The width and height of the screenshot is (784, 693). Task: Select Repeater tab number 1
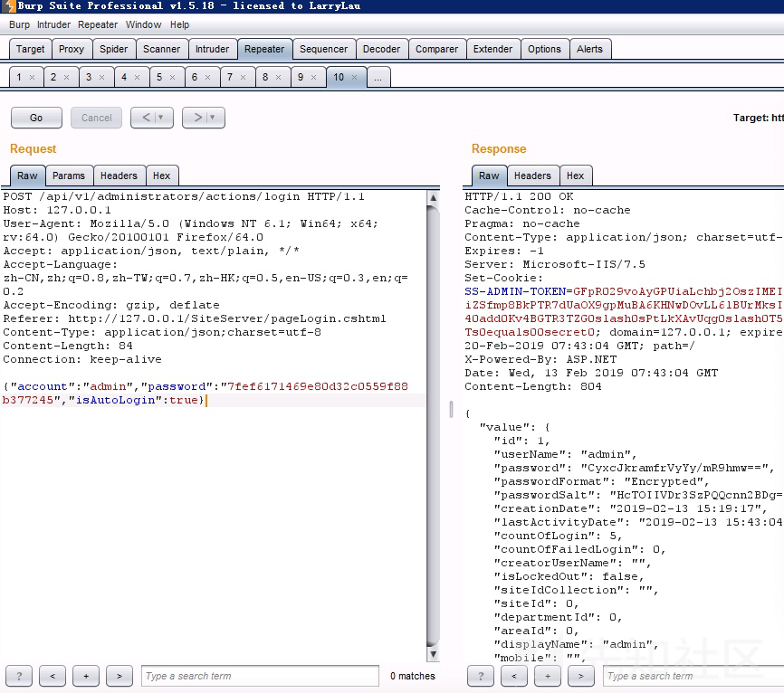[19, 78]
